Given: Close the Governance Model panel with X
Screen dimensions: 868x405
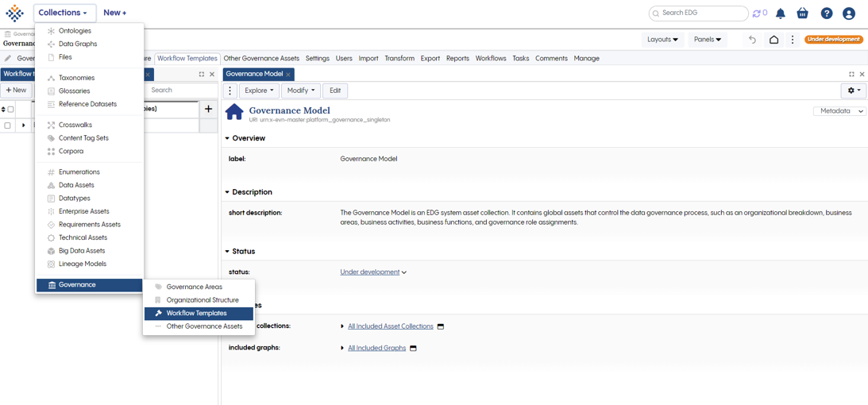Looking at the screenshot, I should pos(862,74).
